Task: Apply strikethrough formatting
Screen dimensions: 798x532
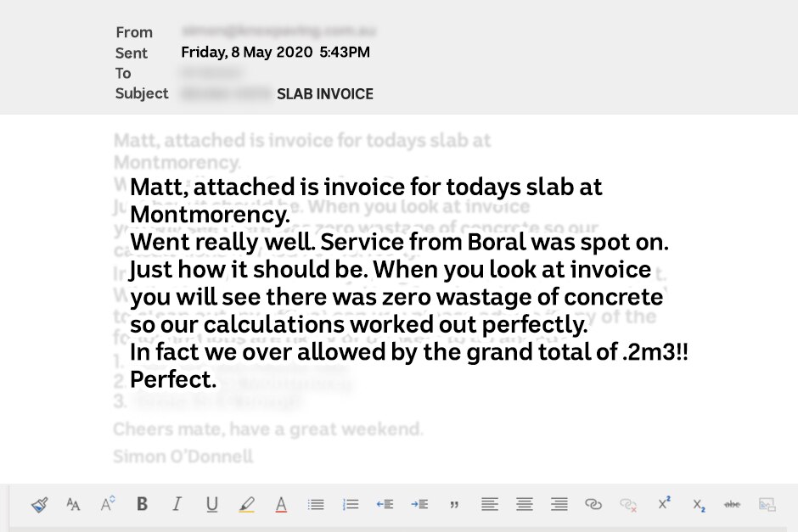Action: [x=730, y=503]
